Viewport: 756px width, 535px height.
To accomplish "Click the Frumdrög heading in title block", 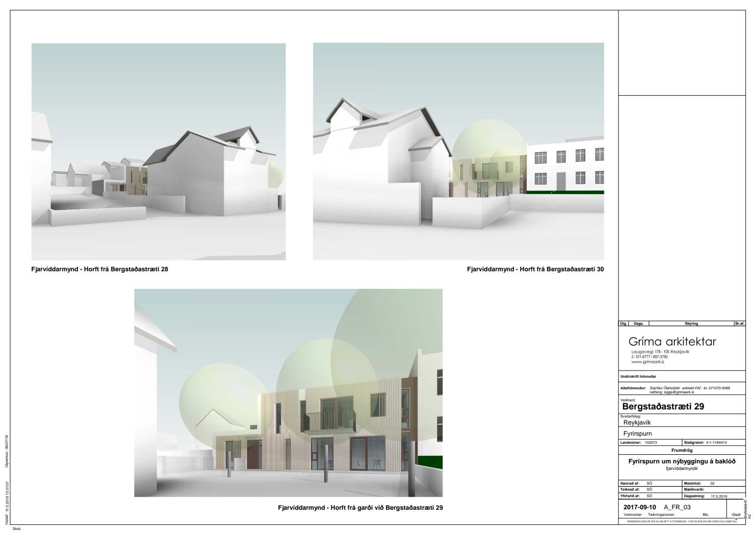I will (682, 450).
